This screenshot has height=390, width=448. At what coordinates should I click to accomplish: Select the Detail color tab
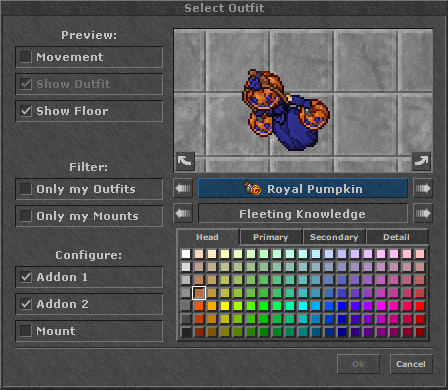click(397, 237)
